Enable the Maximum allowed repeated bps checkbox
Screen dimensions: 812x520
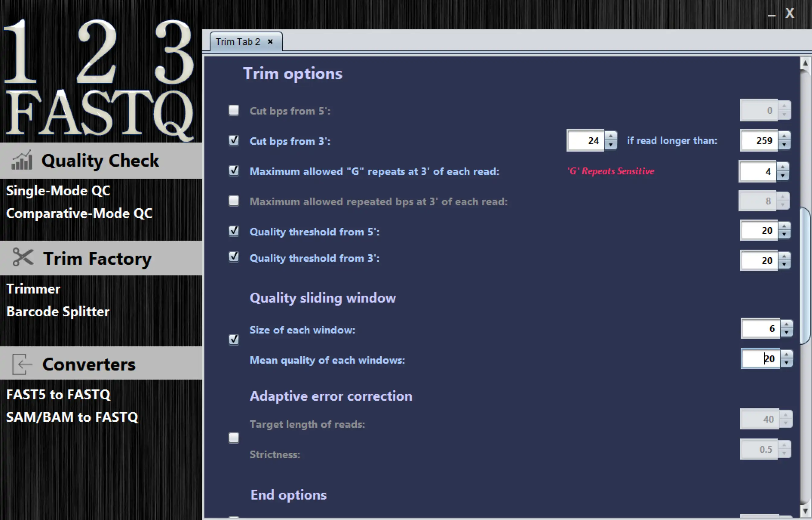click(233, 201)
